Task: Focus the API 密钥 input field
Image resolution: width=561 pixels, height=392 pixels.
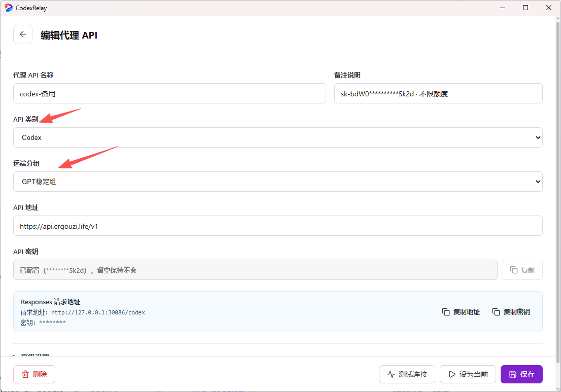Action: (255, 270)
